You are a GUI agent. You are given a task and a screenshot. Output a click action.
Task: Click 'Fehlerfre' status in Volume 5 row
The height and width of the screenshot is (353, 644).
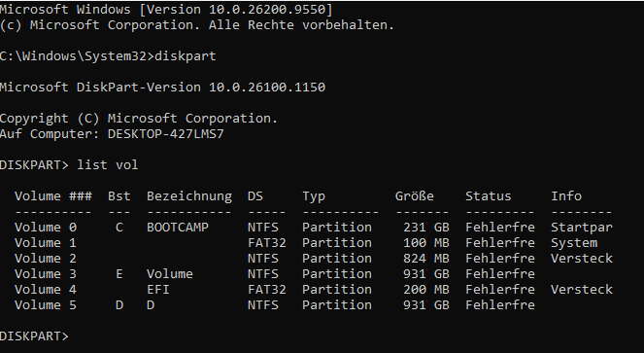point(500,305)
